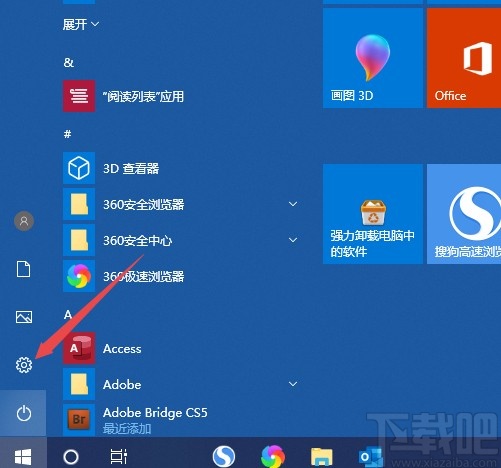Launch "阅读列表"应用 from the list

pyautogui.click(x=143, y=96)
